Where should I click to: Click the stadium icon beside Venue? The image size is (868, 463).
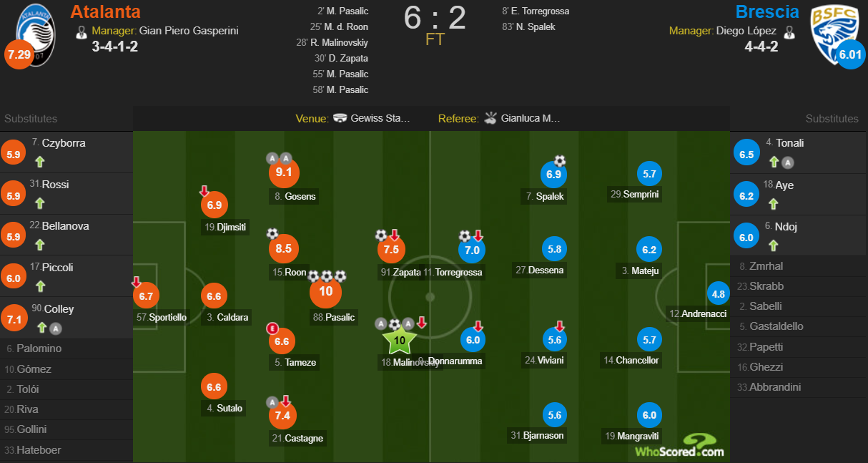pos(340,119)
